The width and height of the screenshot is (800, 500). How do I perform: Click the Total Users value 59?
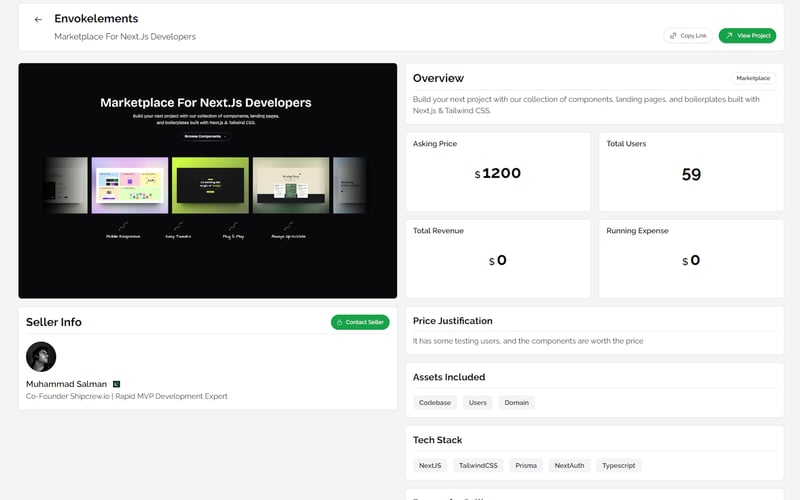[691, 174]
